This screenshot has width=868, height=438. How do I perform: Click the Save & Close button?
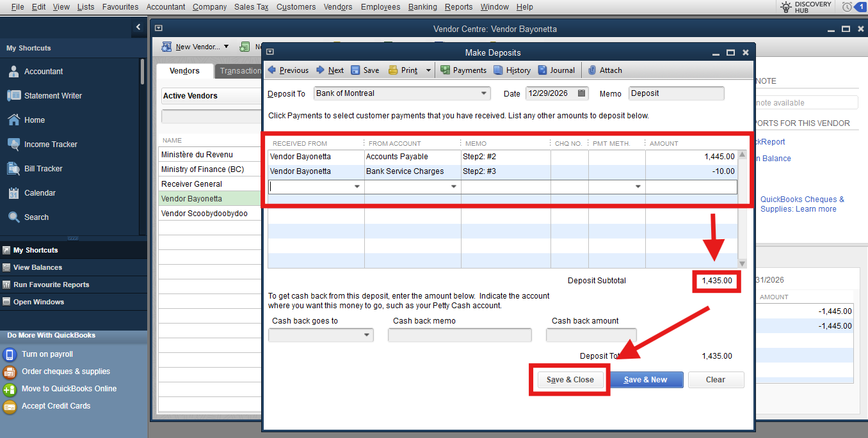(x=570, y=380)
